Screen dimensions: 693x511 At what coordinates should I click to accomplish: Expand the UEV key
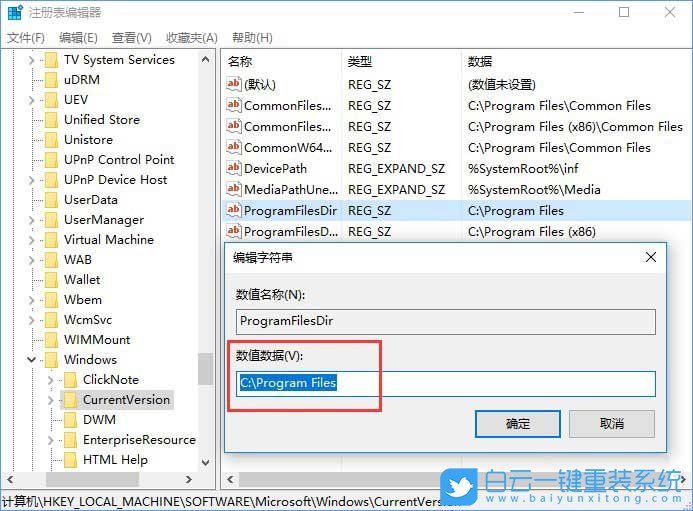(x=31, y=100)
